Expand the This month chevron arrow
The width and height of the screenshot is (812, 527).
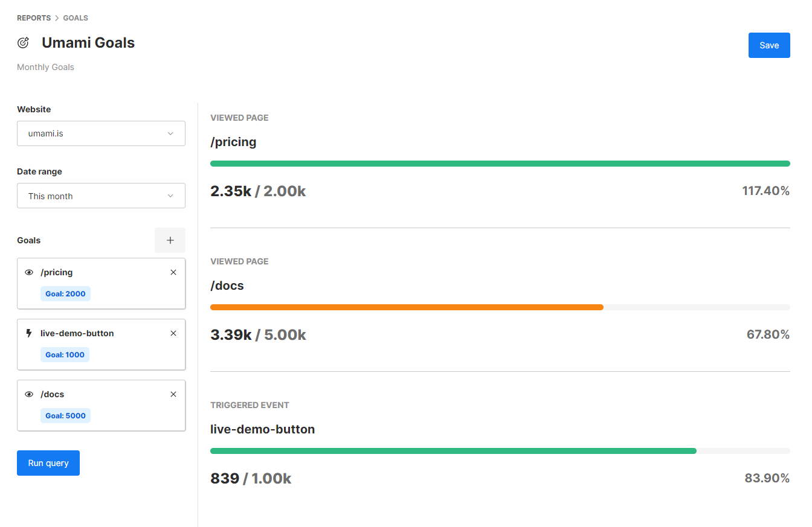pos(170,196)
